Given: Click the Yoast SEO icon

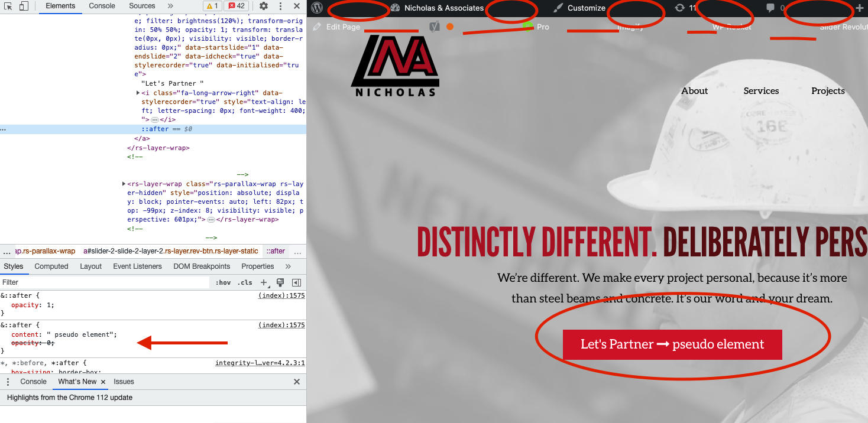Looking at the screenshot, I should click(435, 27).
